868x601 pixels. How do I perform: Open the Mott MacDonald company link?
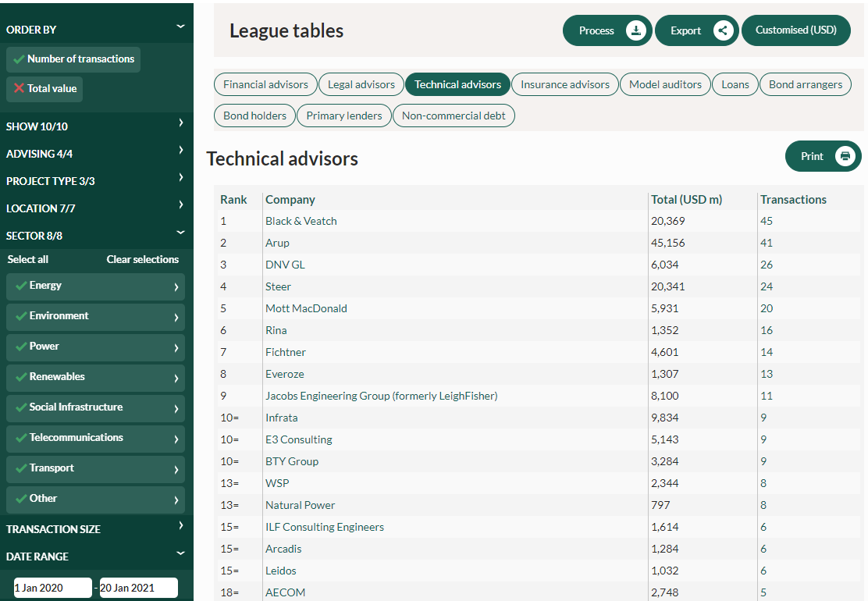click(306, 309)
